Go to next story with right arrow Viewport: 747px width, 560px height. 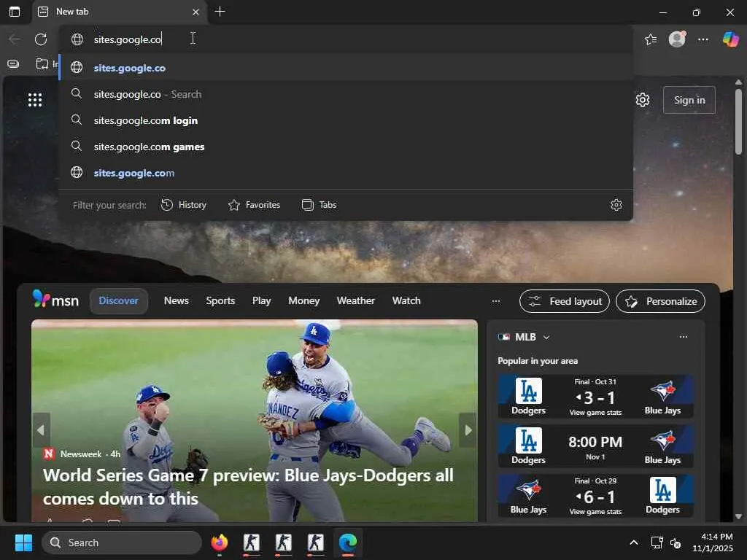coord(468,430)
